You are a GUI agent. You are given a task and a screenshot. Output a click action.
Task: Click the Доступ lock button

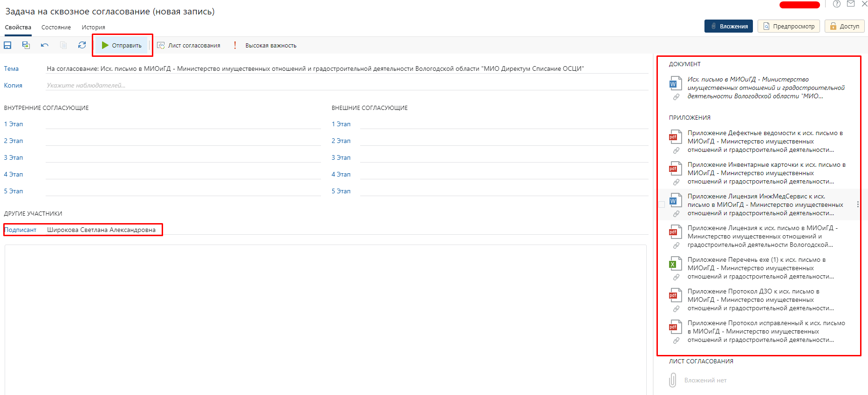[x=844, y=26]
